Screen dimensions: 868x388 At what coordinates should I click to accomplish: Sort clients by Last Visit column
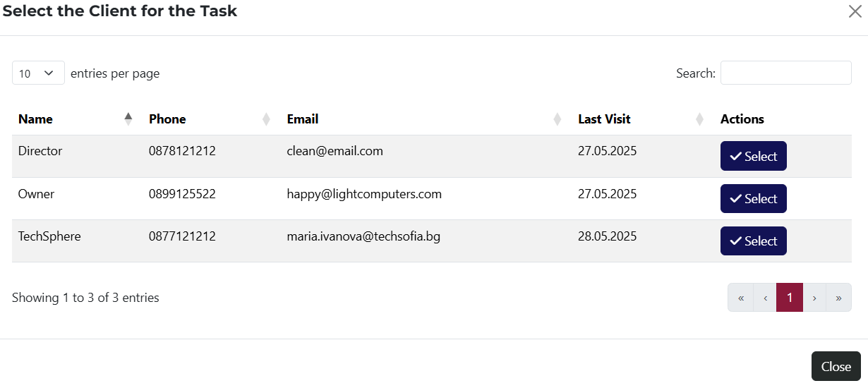tap(604, 119)
